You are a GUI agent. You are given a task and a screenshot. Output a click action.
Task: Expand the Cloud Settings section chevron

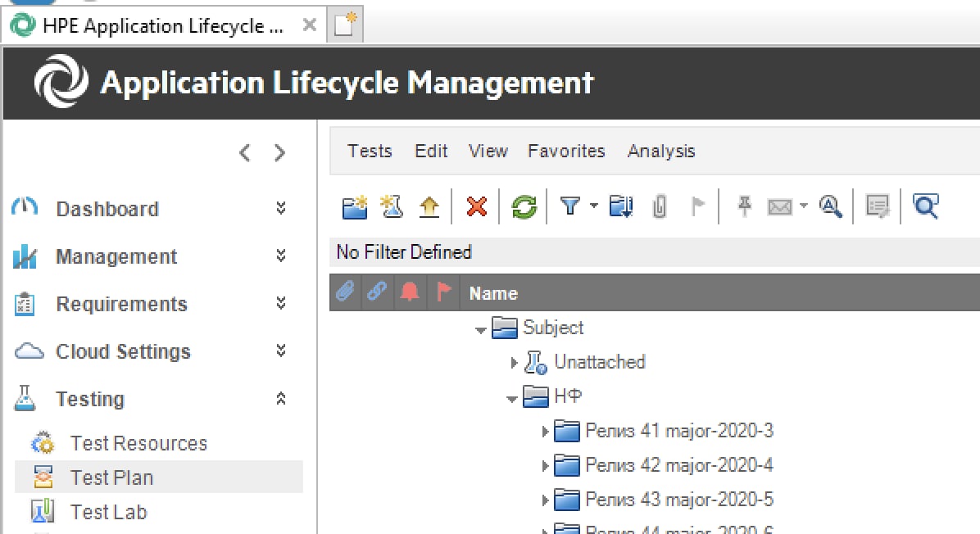pos(281,351)
